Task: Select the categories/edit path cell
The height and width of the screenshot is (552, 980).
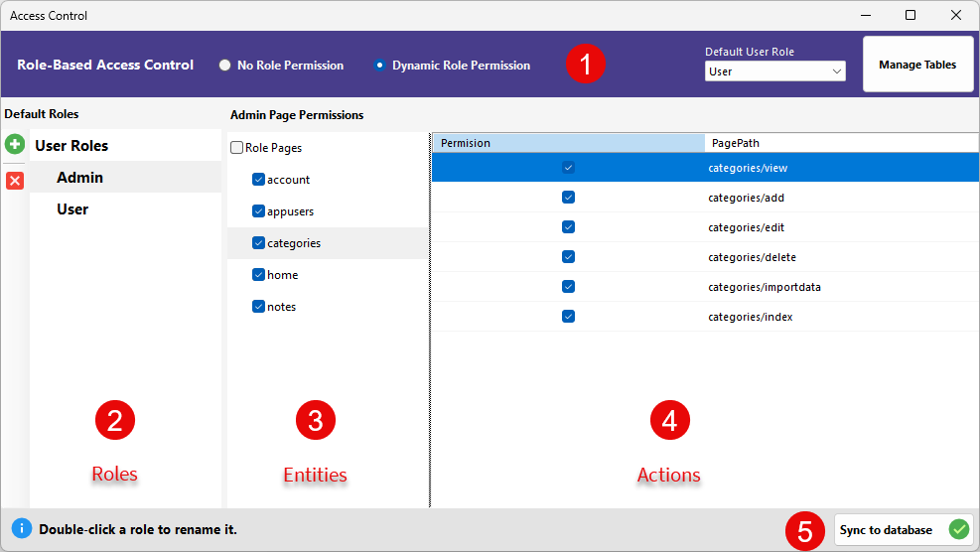Action: click(x=841, y=227)
